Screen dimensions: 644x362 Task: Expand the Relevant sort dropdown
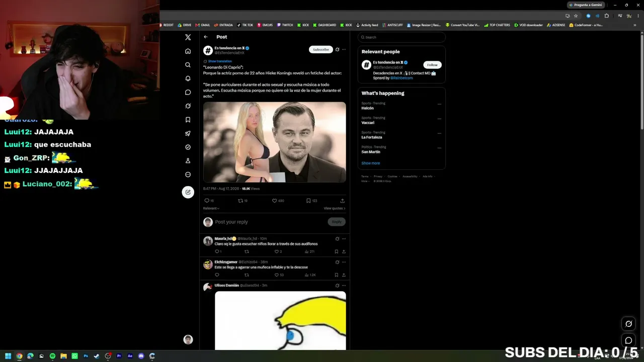pos(211,208)
